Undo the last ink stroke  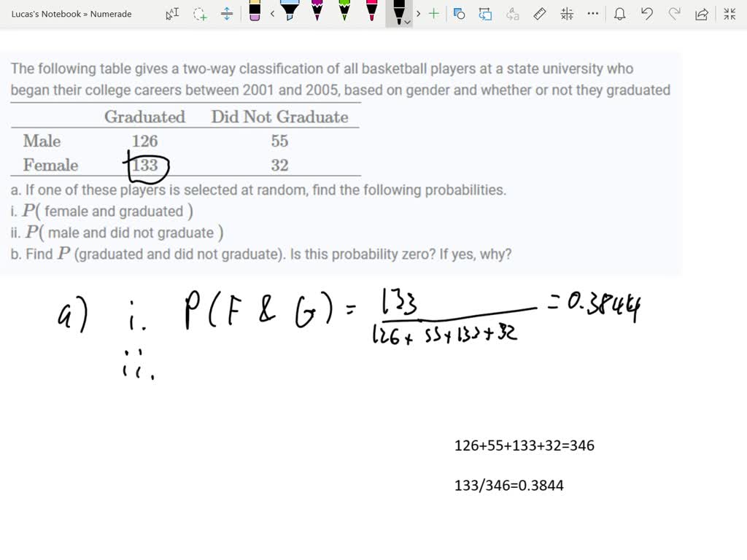pyautogui.click(x=648, y=13)
